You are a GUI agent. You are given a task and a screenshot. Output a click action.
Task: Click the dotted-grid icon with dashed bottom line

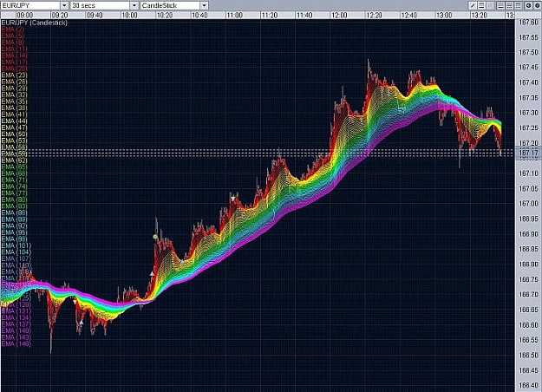(x=510, y=5)
